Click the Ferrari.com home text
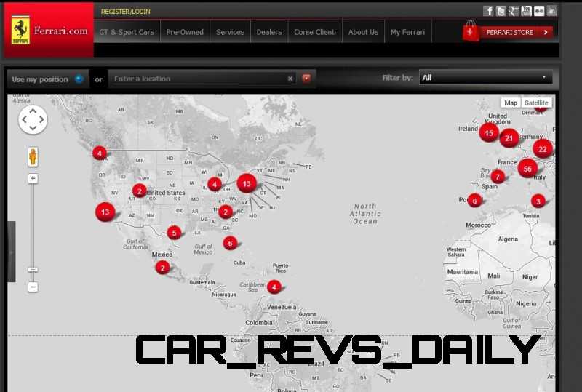The height and width of the screenshot is (392, 582). (x=61, y=31)
